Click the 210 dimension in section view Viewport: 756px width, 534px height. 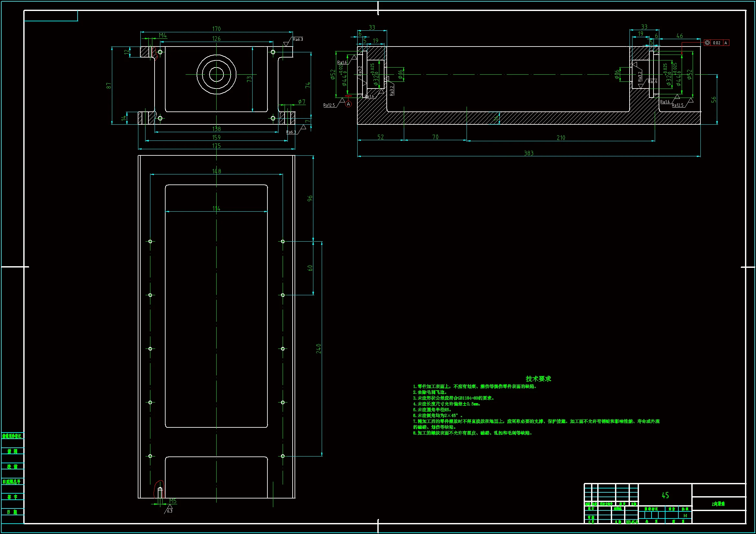(561, 138)
